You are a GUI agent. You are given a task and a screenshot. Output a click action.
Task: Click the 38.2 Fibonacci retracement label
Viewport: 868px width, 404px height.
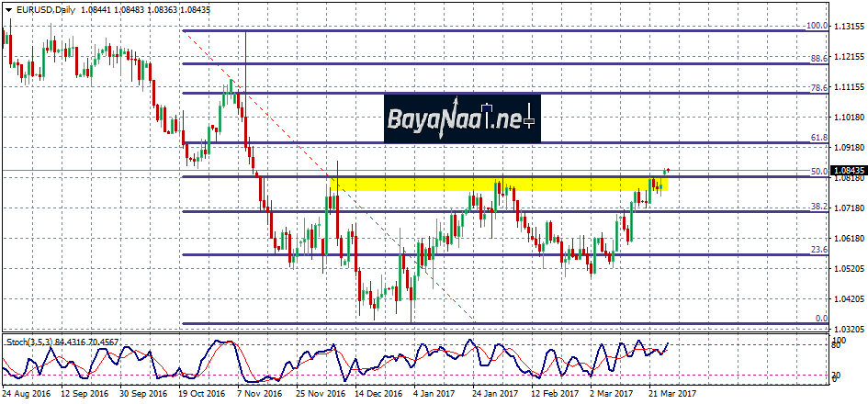click(819, 208)
